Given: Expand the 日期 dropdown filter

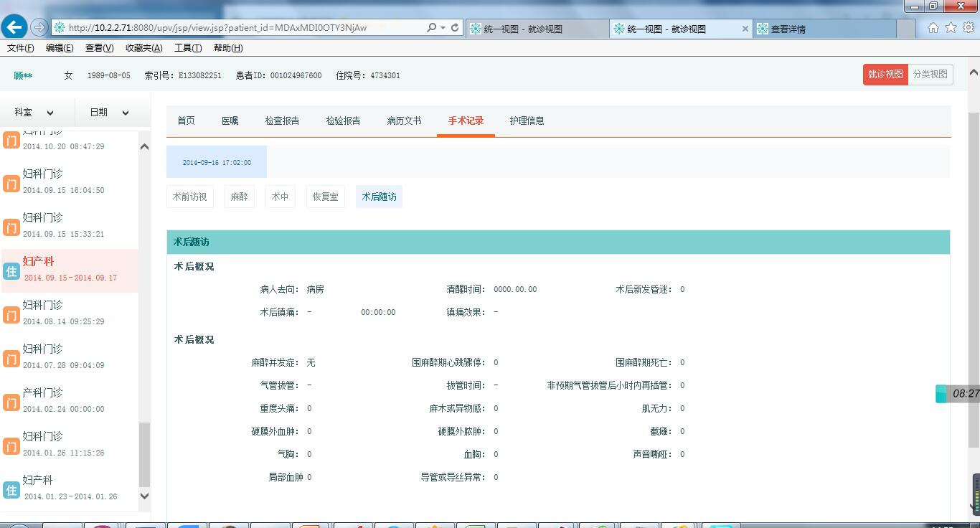Looking at the screenshot, I should 109,113.
